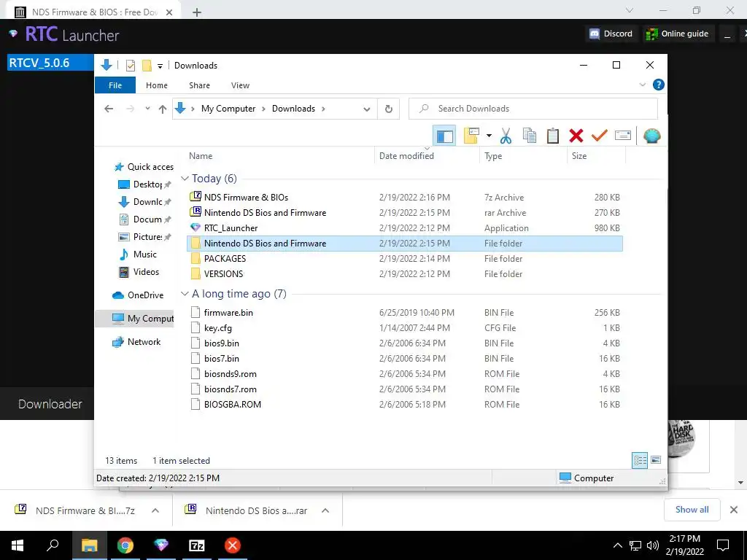
Task: Open the Share ribbon tab
Action: (x=199, y=85)
